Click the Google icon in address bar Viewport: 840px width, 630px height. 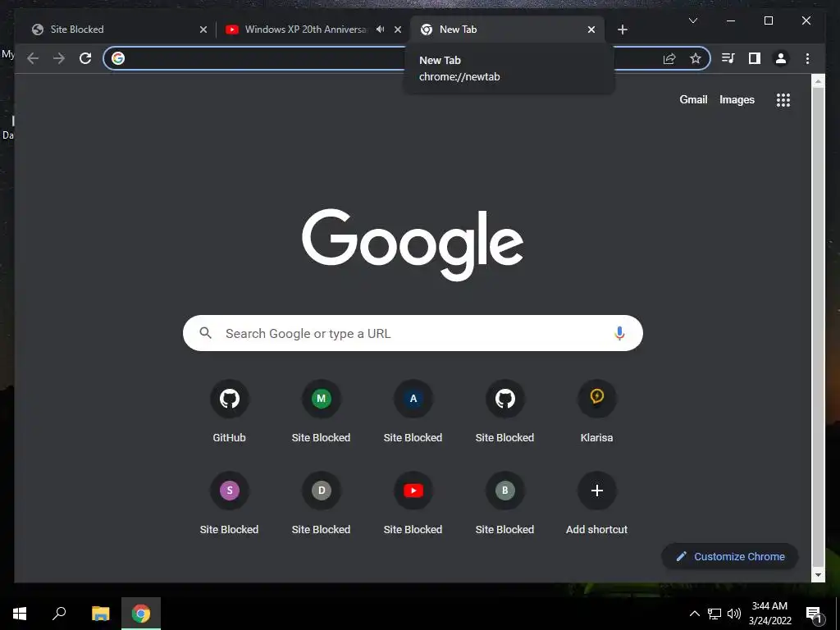118,58
